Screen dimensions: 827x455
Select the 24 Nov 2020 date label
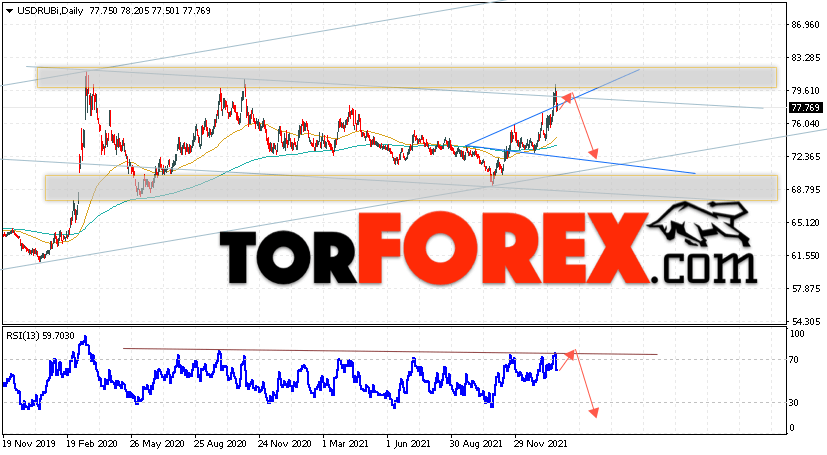[x=285, y=444]
